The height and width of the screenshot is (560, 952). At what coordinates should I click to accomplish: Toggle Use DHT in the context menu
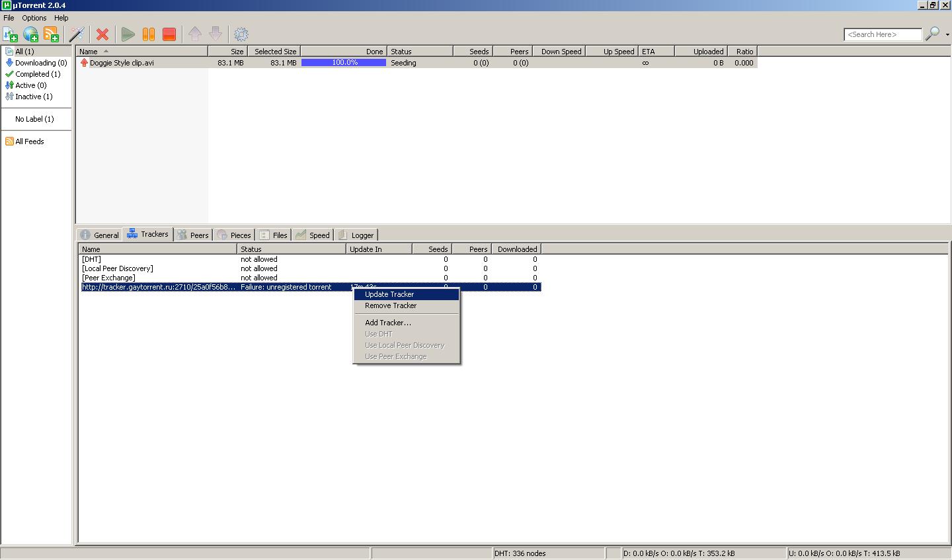coord(378,334)
